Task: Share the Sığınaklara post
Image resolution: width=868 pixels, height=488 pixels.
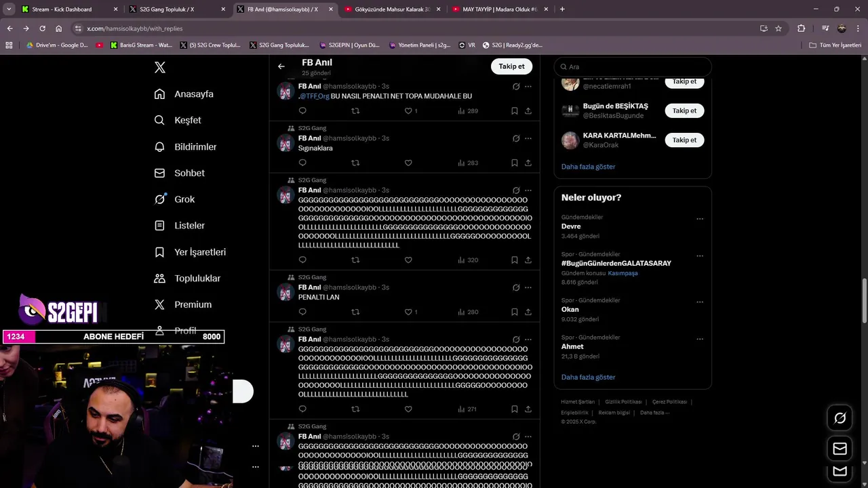Action: pos(528,163)
